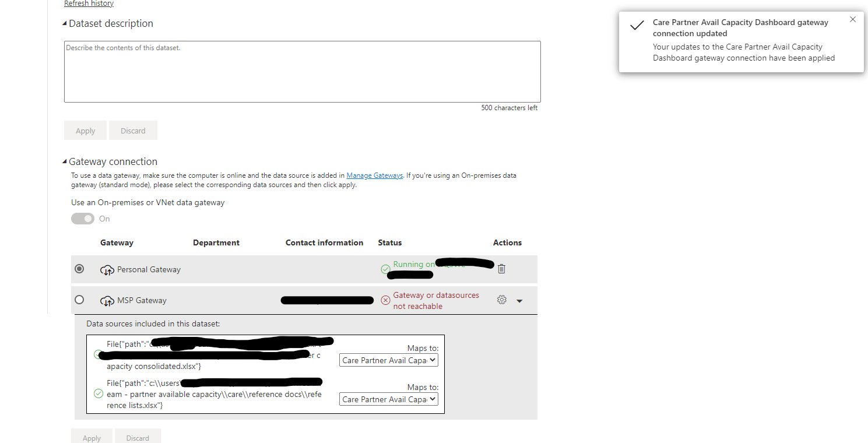The image size is (868, 443).
Task: Click the Actions column header
Action: 507,242
